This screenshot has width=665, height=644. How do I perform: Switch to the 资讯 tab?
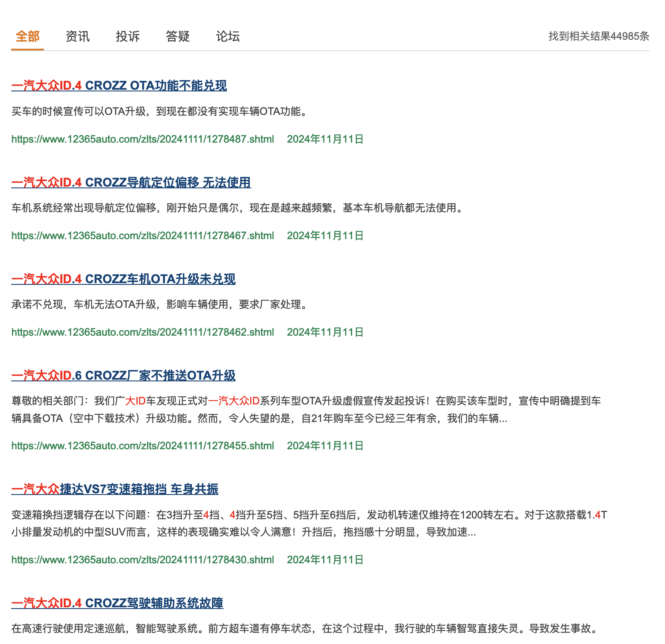77,36
